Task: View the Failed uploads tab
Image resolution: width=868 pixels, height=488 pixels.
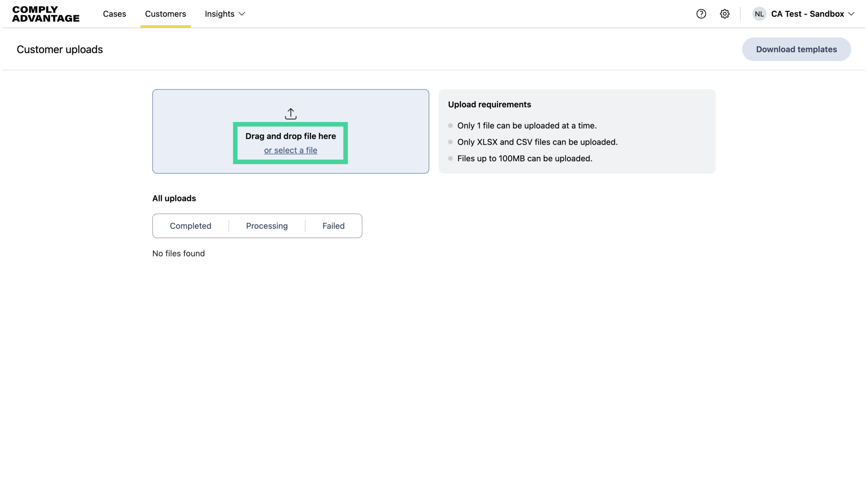Action: coord(333,226)
